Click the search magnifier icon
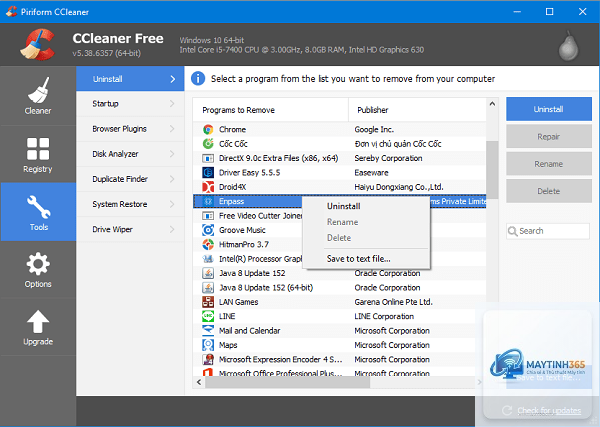Viewport: 600px width, 427px height. coord(512,231)
